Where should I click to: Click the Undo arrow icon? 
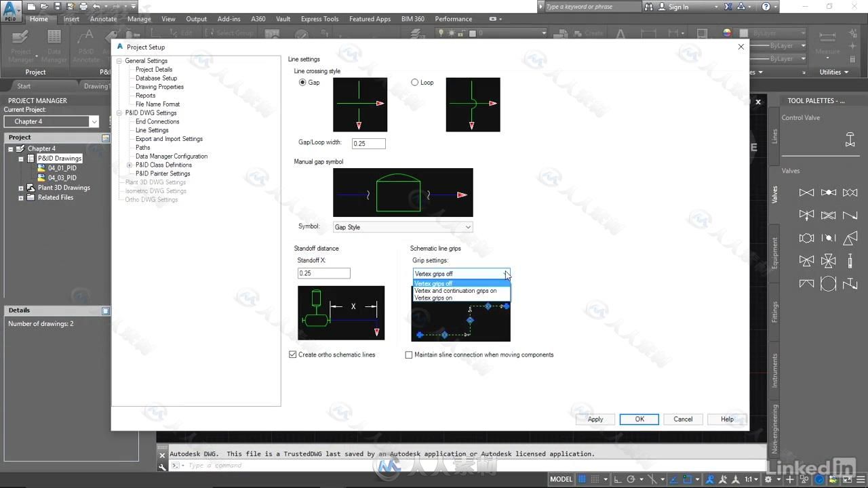tap(96, 6)
